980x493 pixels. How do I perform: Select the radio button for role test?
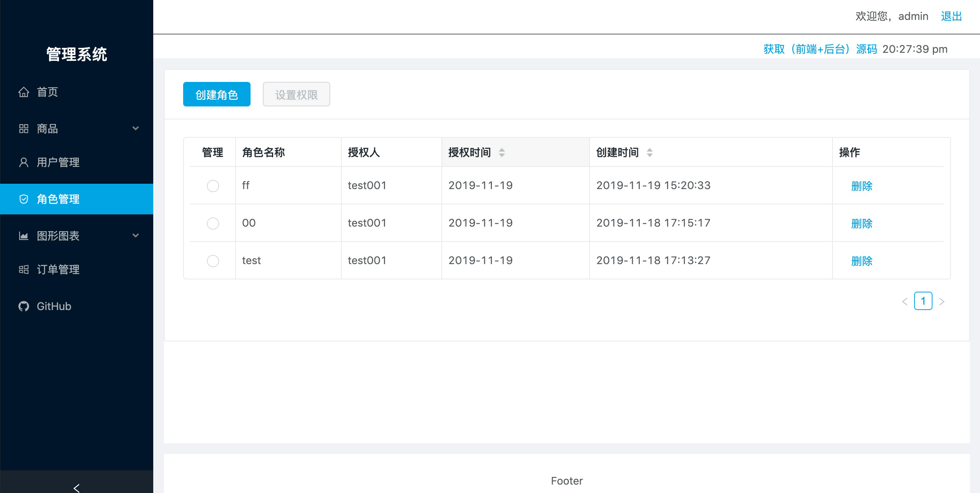click(x=213, y=261)
